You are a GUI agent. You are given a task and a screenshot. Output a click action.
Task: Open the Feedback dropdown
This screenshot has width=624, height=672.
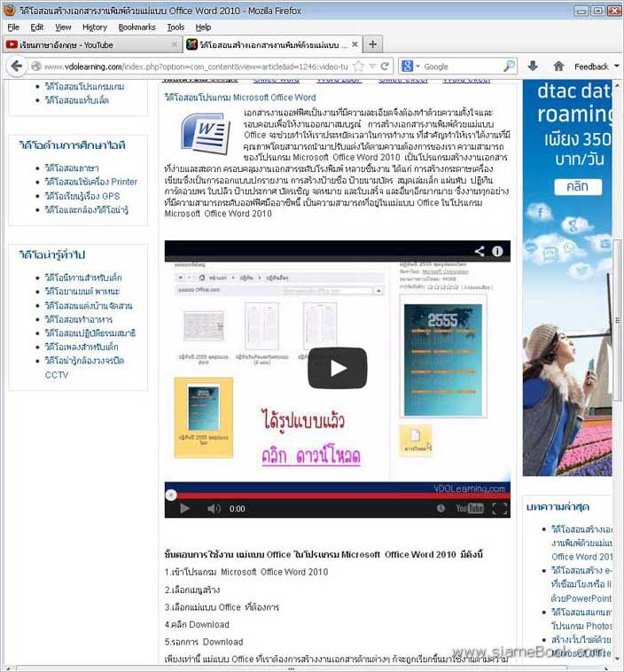[597, 66]
